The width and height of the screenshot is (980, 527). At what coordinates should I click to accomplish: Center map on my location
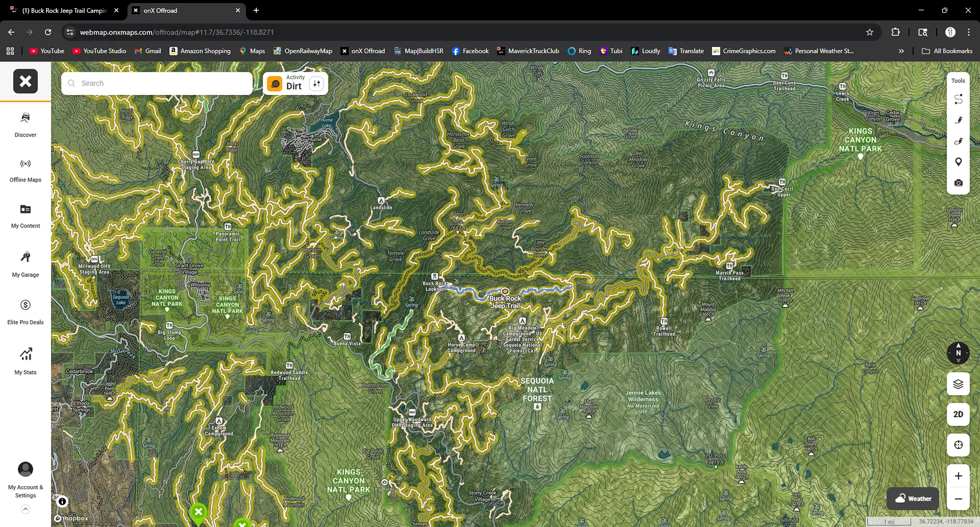tap(958, 445)
